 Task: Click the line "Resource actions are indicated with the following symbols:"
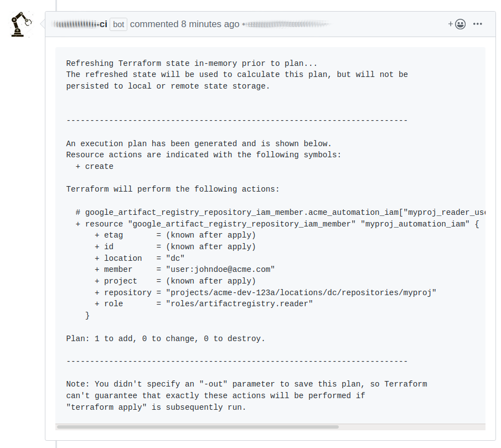click(204, 155)
